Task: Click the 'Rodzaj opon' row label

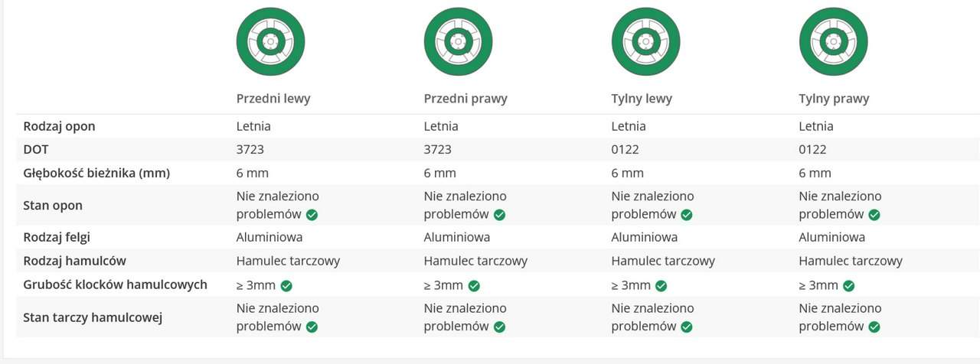Action: (59, 126)
